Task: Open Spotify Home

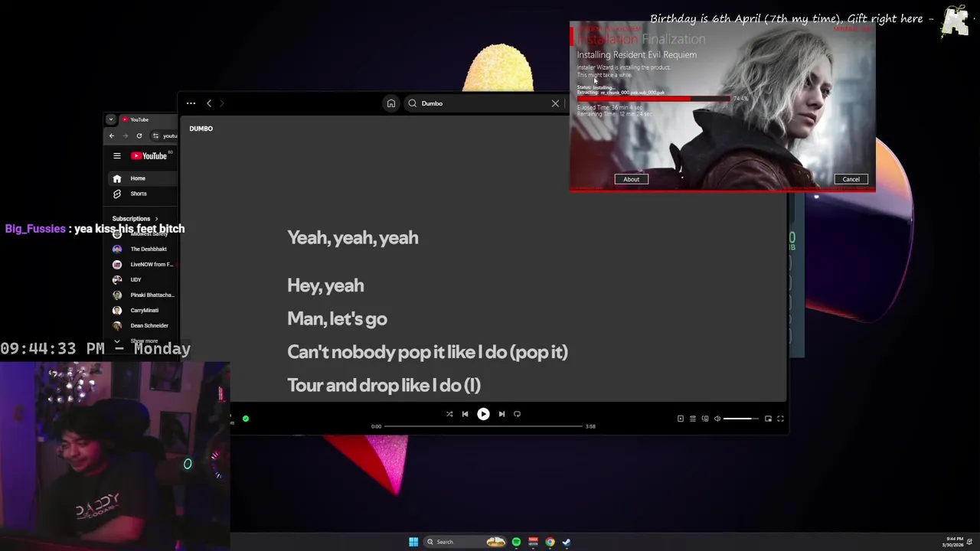Action: click(x=391, y=103)
